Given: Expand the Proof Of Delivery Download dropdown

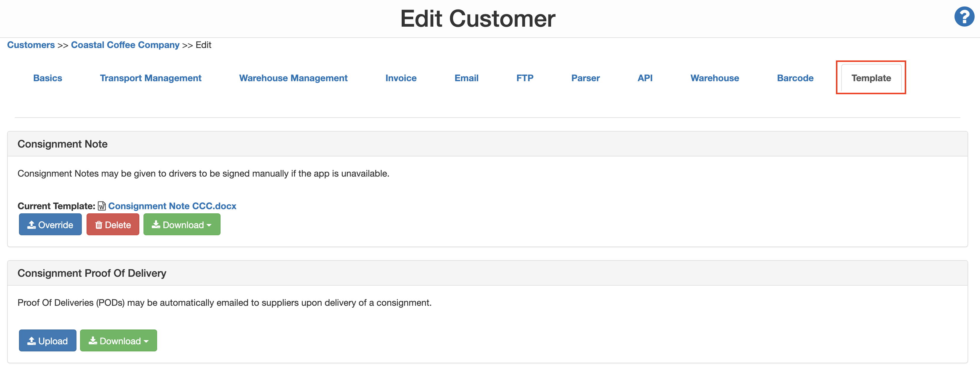Looking at the screenshot, I should pyautogui.click(x=118, y=341).
